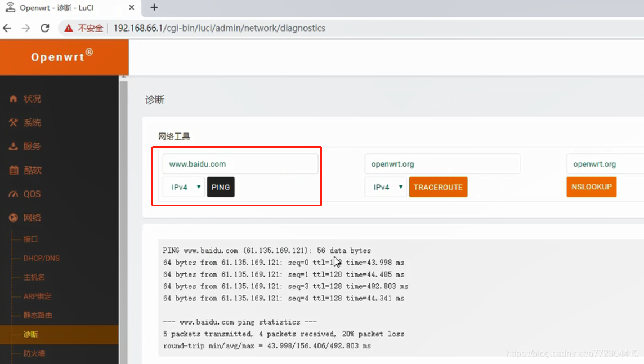644x364 pixels.
Task: Click the globe icon beside 网络
Action: click(13, 217)
